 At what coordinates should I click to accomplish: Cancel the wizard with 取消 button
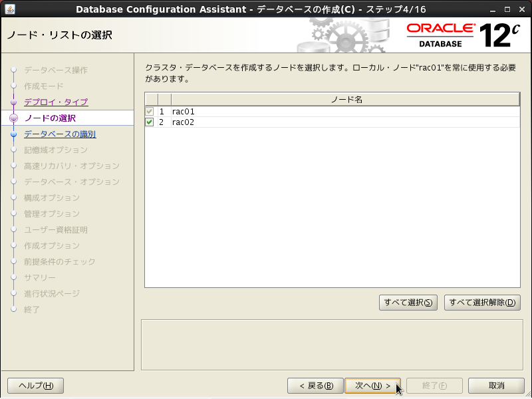(x=496, y=386)
